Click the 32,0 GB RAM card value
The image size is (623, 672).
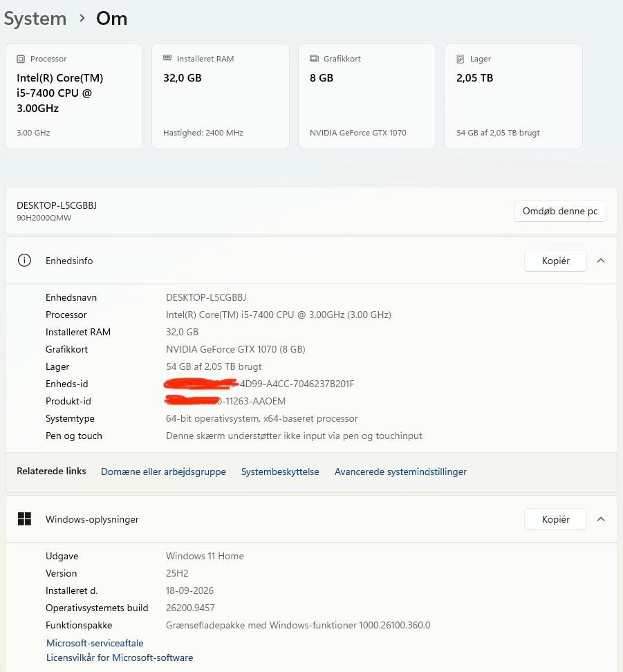183,78
